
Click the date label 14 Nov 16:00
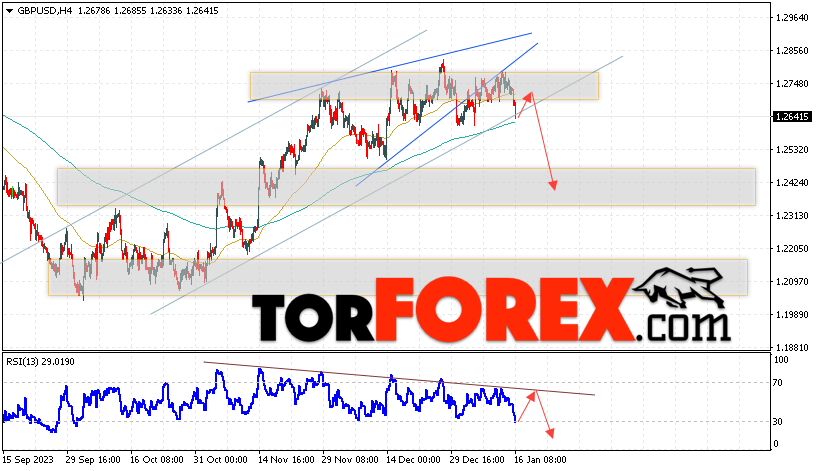click(x=286, y=460)
